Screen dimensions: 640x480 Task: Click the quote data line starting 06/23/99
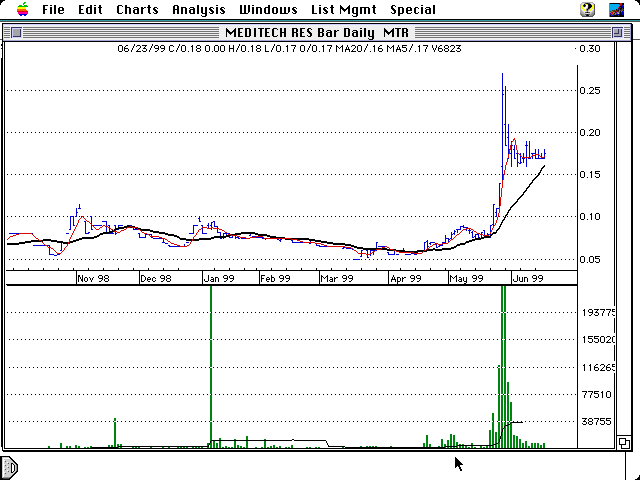tap(289, 49)
